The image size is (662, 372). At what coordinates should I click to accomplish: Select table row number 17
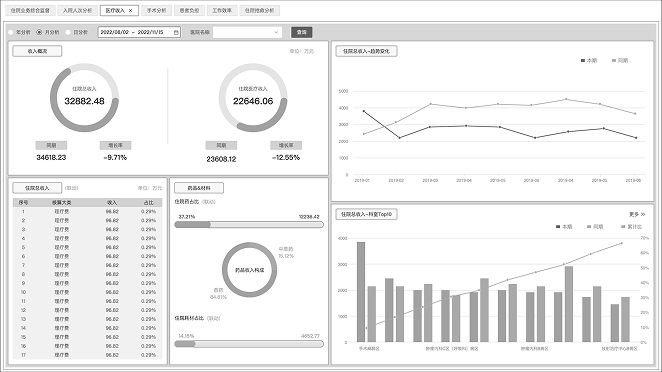[x=87, y=355]
